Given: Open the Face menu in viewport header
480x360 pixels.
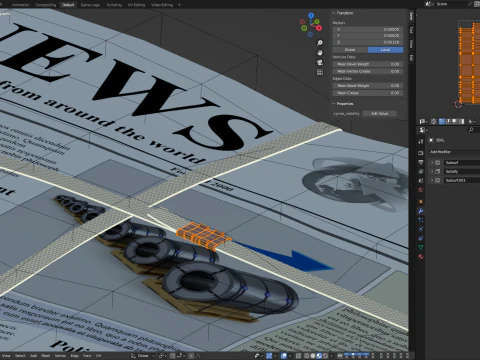Looking at the screenshot, I should 87,356.
